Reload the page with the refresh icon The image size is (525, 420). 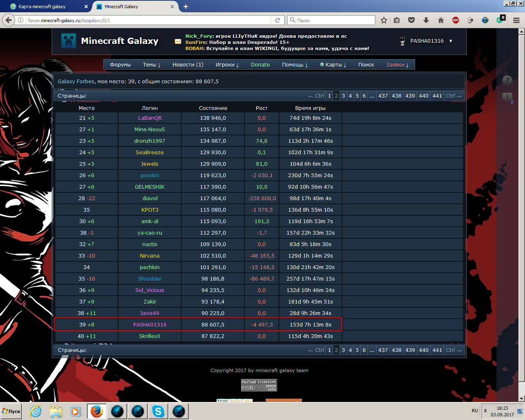click(x=277, y=20)
